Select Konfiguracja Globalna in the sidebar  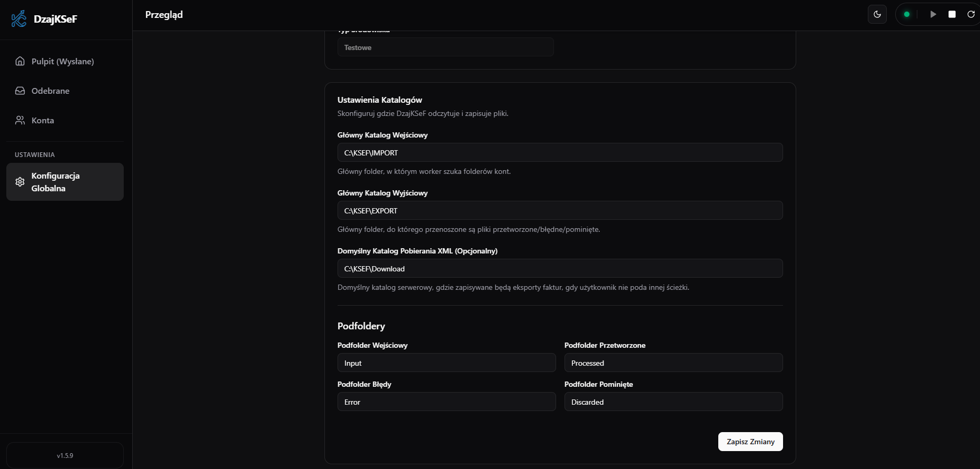click(x=65, y=182)
